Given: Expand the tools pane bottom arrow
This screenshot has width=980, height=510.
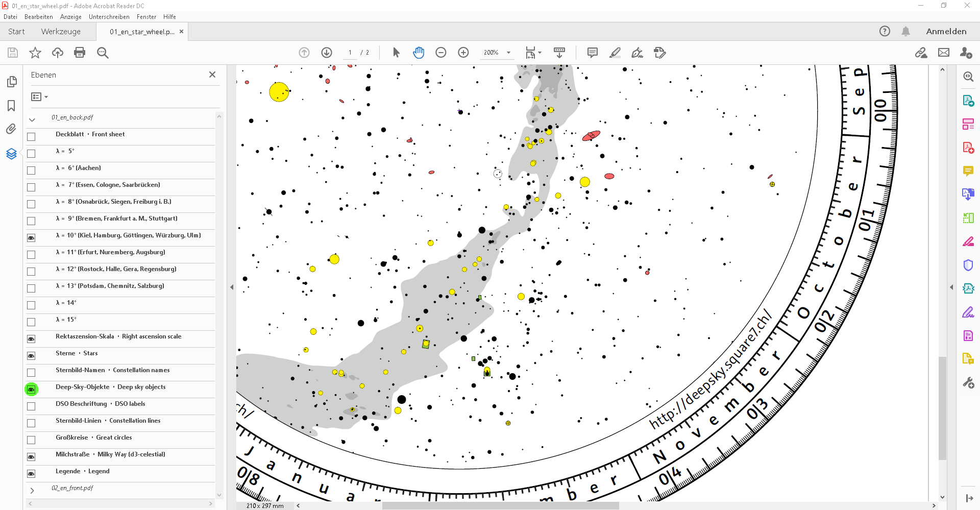Looking at the screenshot, I should coord(969,498).
